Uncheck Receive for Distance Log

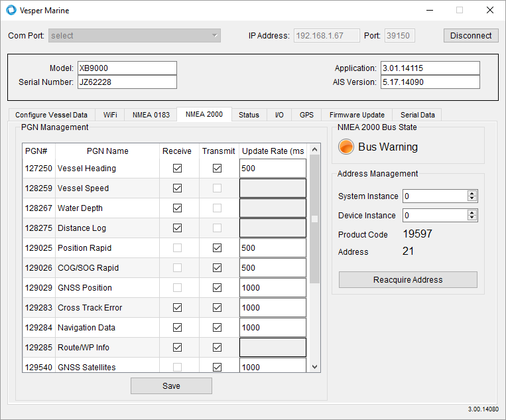coord(177,228)
